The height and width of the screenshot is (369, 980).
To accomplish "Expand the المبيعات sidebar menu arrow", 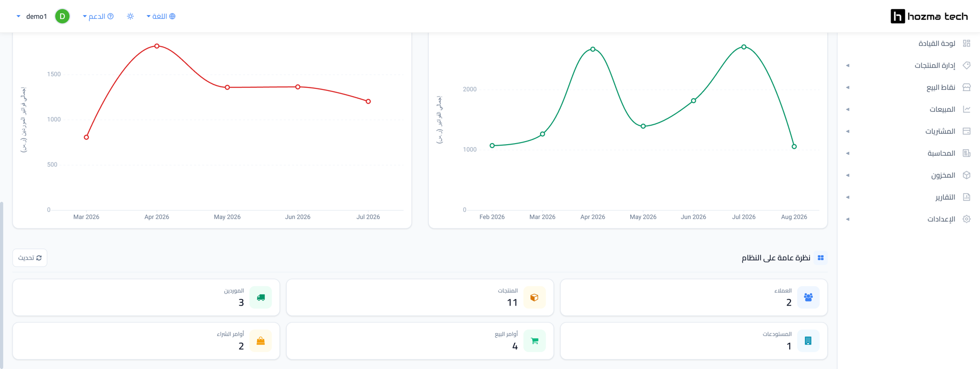I will [x=848, y=109].
